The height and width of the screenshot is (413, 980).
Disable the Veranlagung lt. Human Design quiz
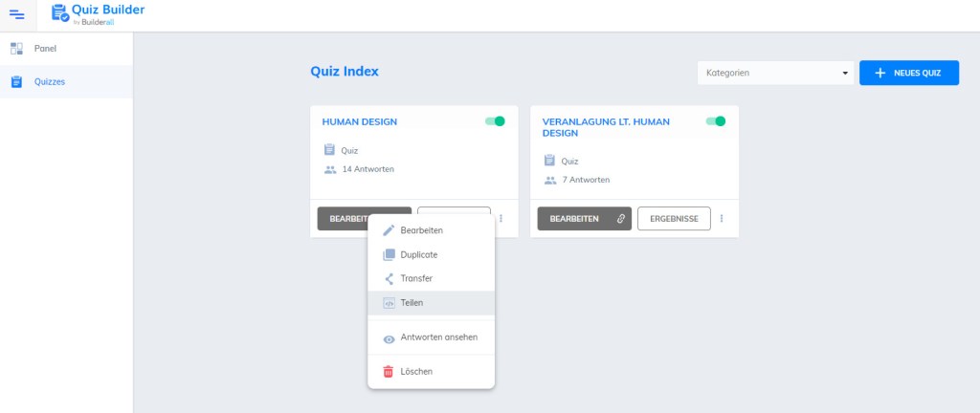tap(715, 121)
